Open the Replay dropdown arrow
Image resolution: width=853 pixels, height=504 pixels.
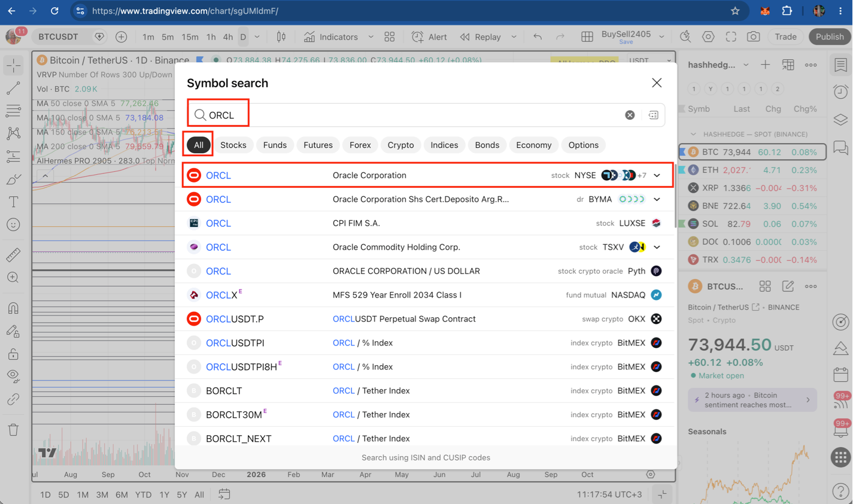(x=514, y=37)
